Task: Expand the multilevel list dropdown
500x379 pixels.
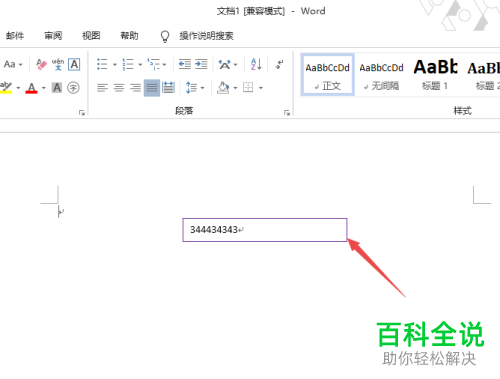Action: pyautogui.click(x=164, y=64)
